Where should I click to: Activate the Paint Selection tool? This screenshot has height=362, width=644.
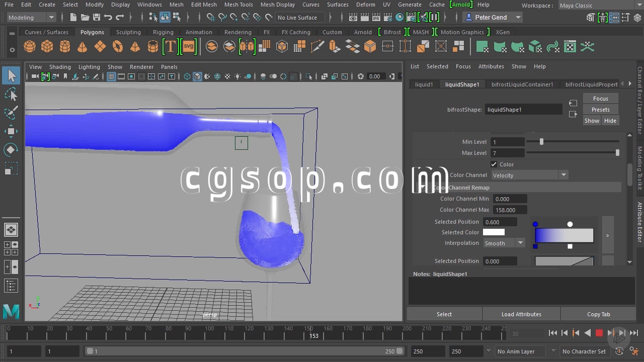pos(11,113)
